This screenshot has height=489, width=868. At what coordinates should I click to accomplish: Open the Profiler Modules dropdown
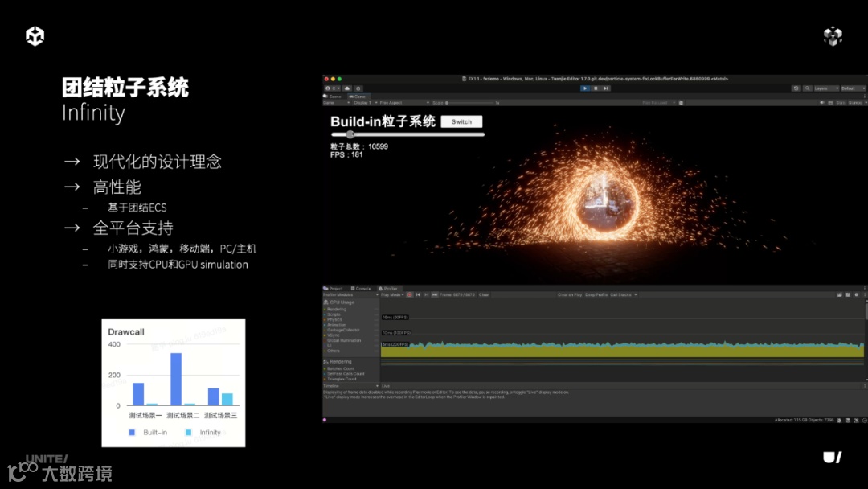point(351,294)
